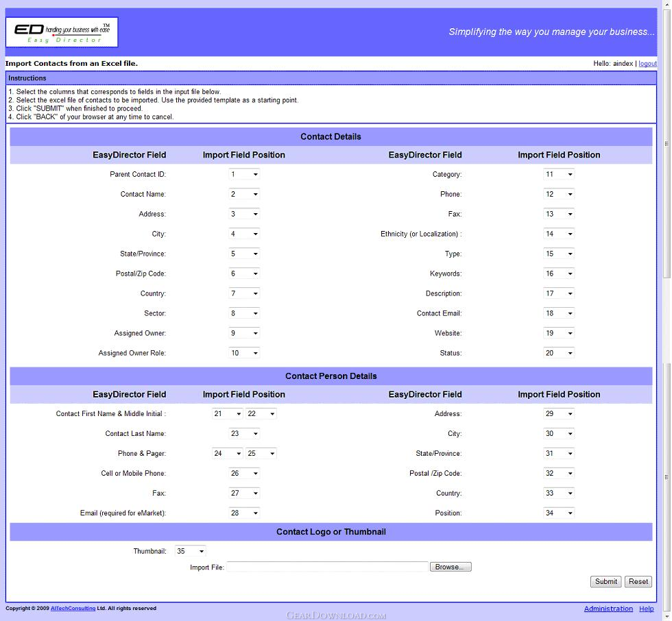Open the Contact First Name dropdown showing 21
The width and height of the screenshot is (672, 621).
tap(228, 414)
